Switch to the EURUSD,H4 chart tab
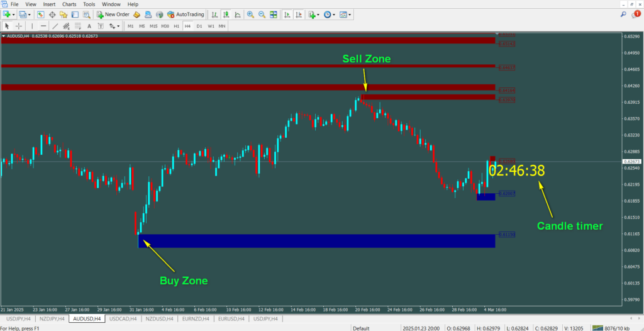The width and height of the screenshot is (644, 331). pyautogui.click(x=232, y=318)
